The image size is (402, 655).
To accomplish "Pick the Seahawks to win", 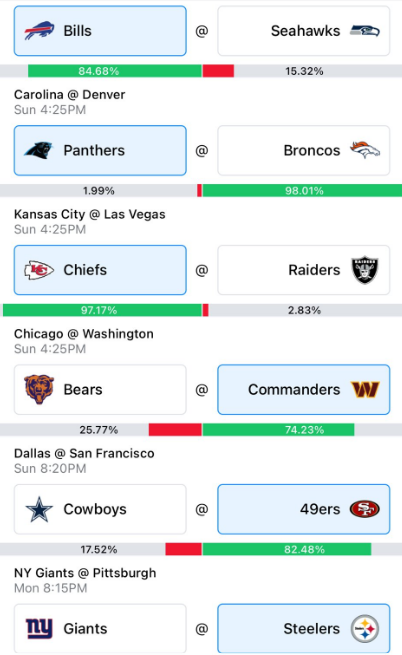I will point(304,31).
